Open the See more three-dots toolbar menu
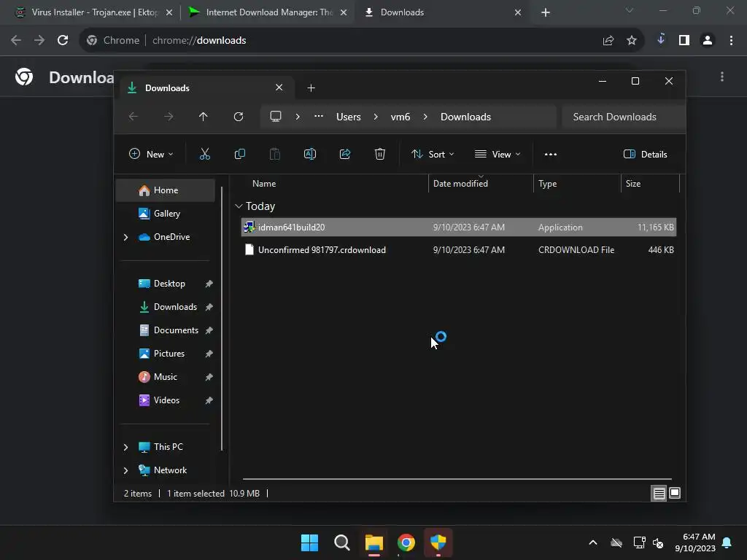747x560 pixels. click(551, 155)
